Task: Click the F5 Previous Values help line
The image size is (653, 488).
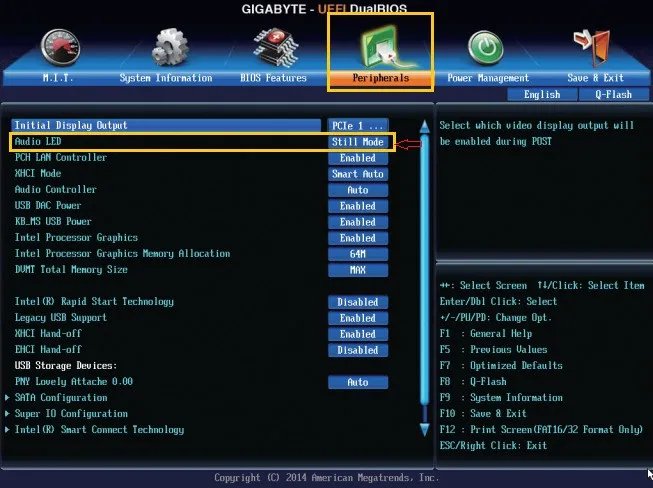Action: coord(493,350)
